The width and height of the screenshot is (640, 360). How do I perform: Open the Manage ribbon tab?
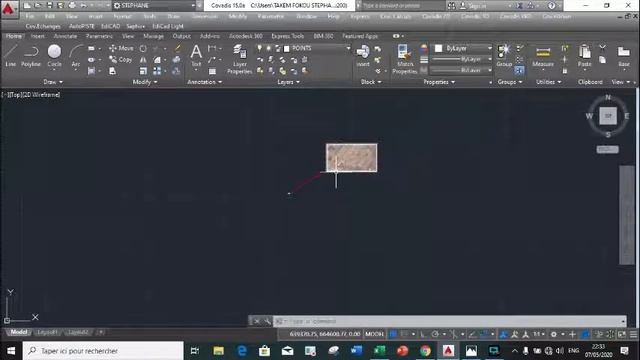tap(153, 36)
